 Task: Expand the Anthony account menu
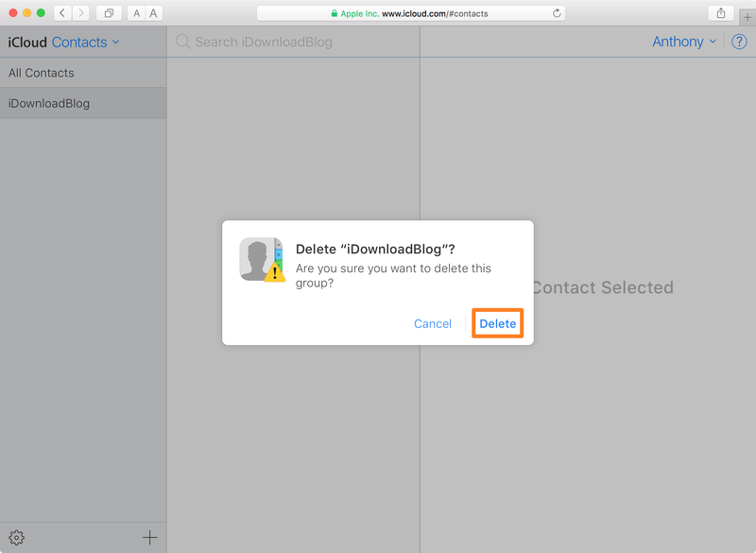pyautogui.click(x=683, y=42)
